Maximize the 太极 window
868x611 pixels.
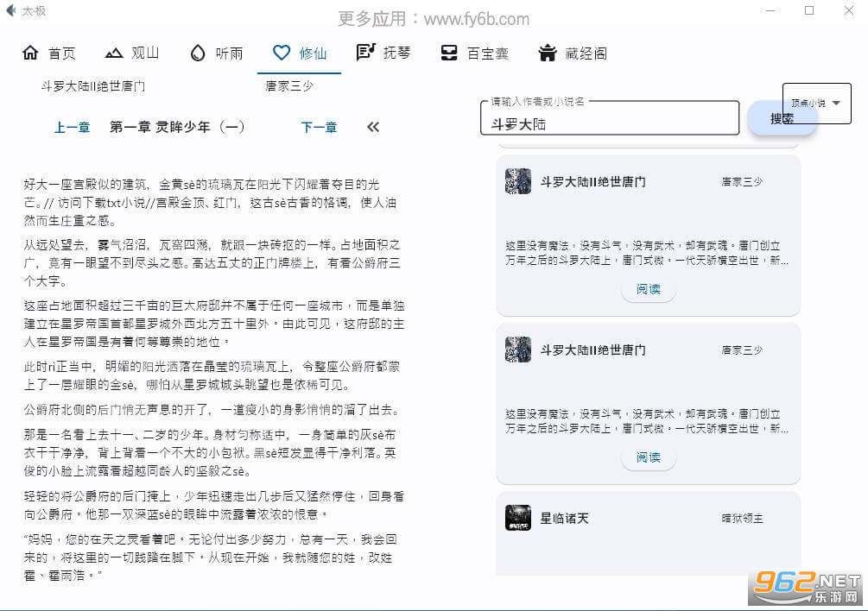coord(809,10)
